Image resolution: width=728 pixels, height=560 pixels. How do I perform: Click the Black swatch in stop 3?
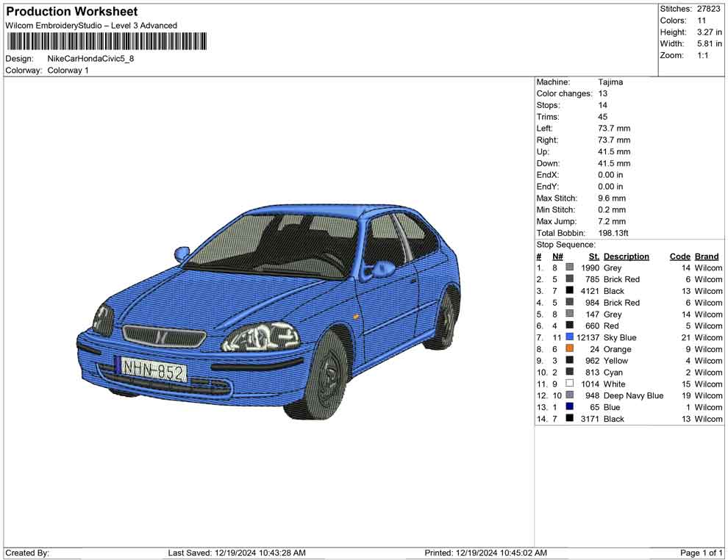[x=568, y=291]
